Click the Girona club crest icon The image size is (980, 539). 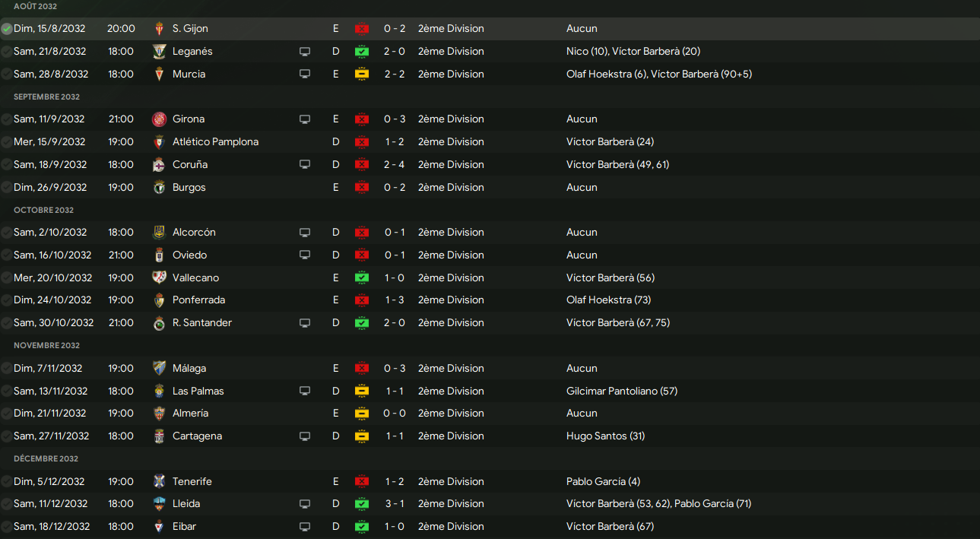point(159,119)
